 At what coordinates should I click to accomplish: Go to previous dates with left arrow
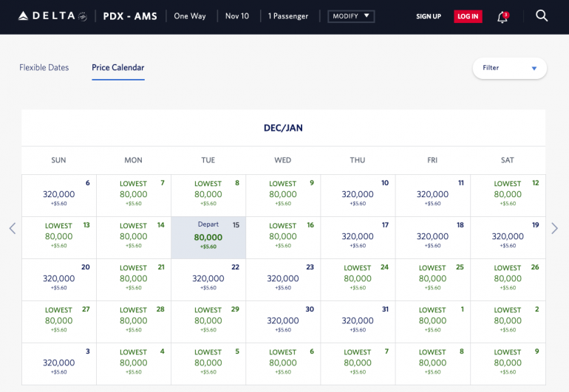click(x=13, y=228)
